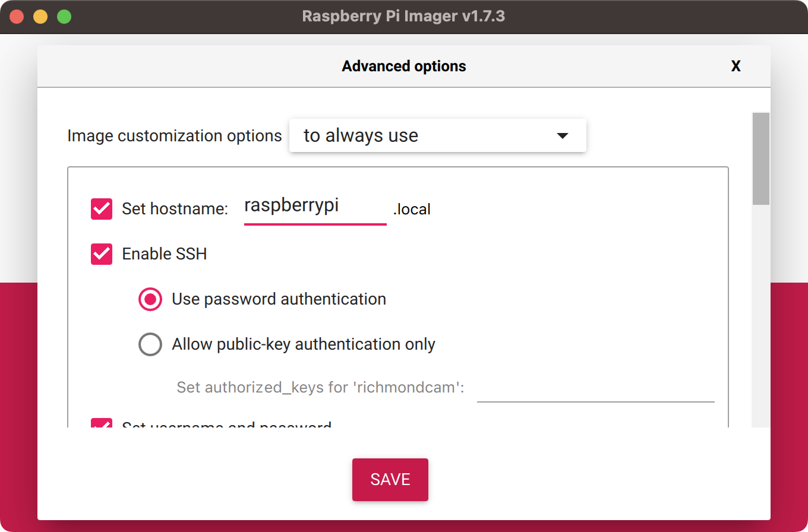Click the green maximize window button
808x532 pixels.
coord(64,17)
